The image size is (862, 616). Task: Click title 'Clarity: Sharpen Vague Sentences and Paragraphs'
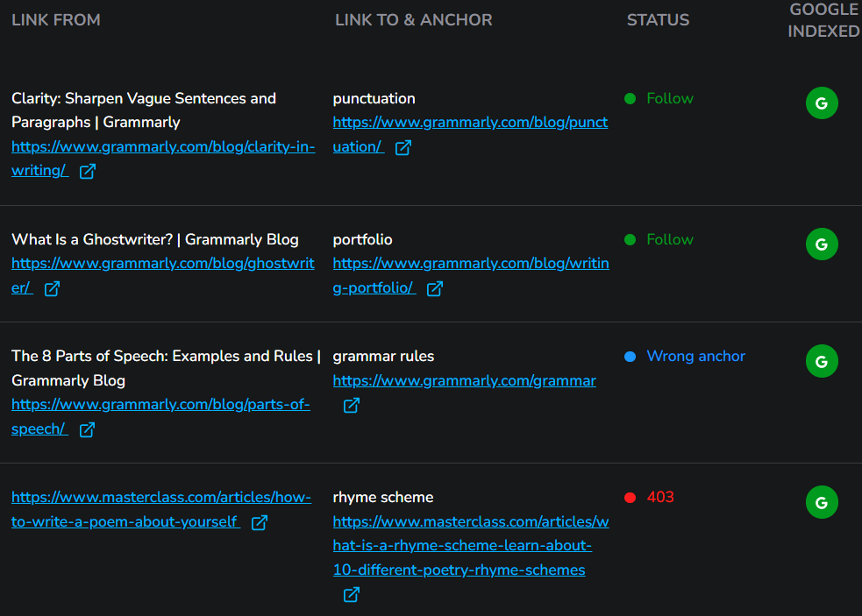click(x=144, y=110)
